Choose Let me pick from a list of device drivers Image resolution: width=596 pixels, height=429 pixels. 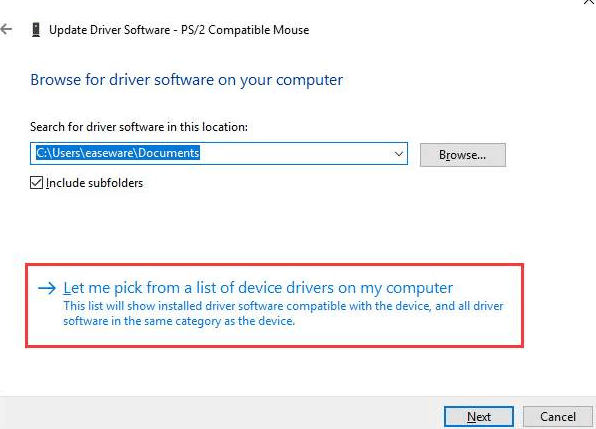(x=258, y=288)
